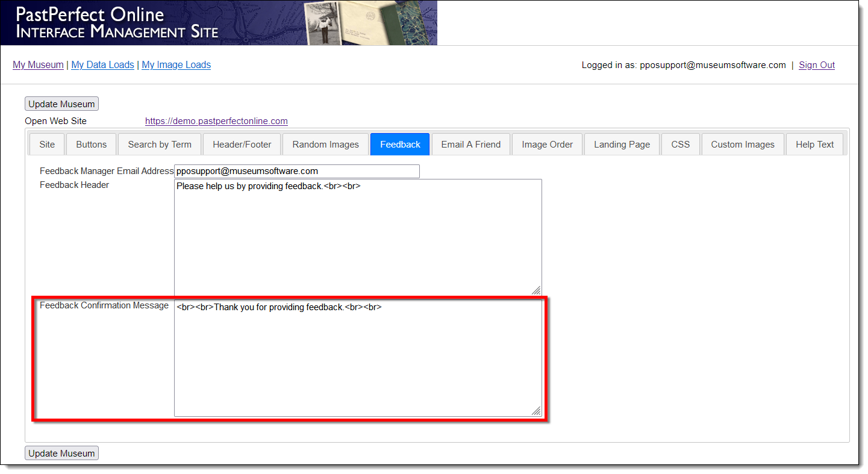This screenshot has height=474, width=868.
Task: Sign Out of the management site
Action: pos(816,65)
